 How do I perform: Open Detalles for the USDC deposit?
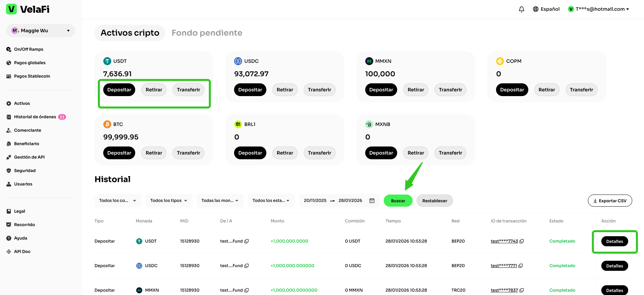614,266
